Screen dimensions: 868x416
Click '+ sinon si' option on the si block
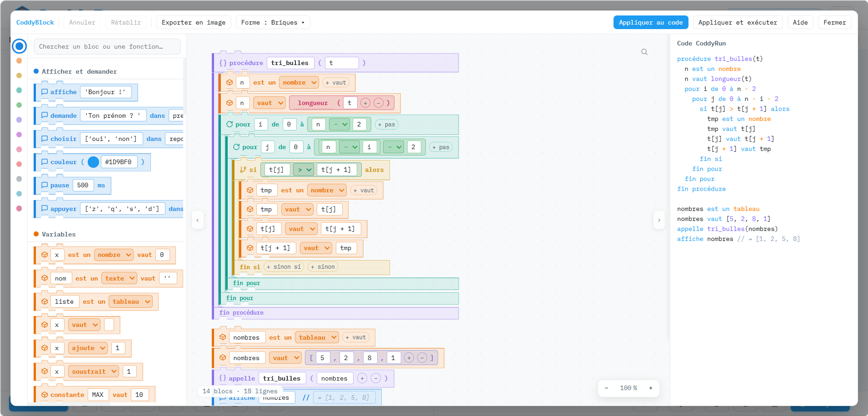284,267
